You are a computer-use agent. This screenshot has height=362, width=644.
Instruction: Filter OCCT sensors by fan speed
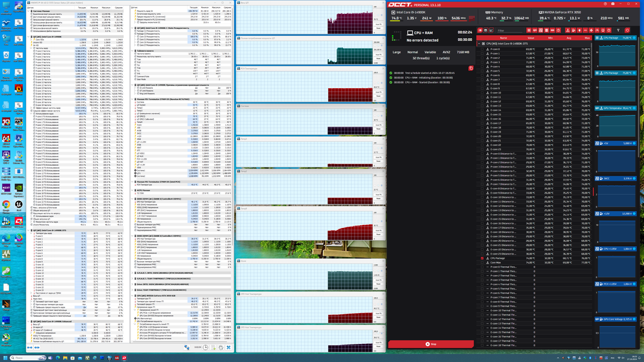[x=591, y=30]
